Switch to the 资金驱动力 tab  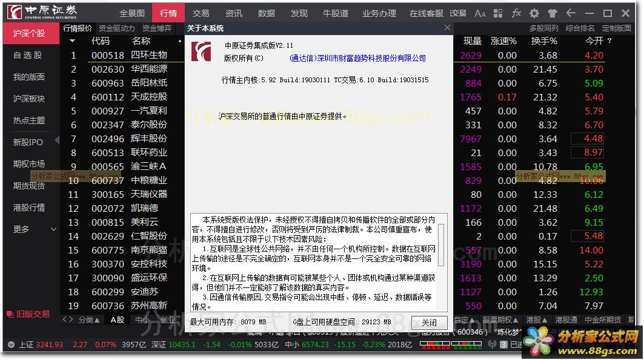[117, 28]
